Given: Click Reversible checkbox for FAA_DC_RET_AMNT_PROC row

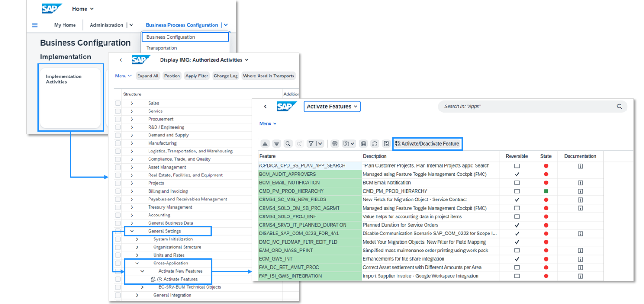Looking at the screenshot, I should pyautogui.click(x=517, y=267).
